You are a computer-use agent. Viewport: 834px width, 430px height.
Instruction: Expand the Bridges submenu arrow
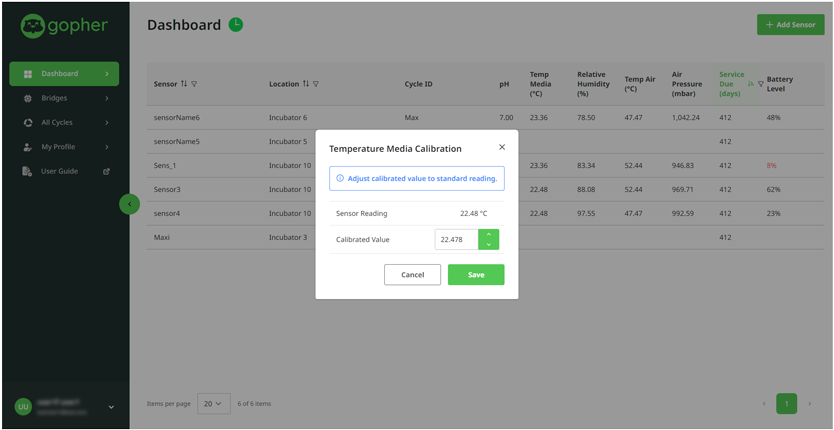[x=107, y=98]
